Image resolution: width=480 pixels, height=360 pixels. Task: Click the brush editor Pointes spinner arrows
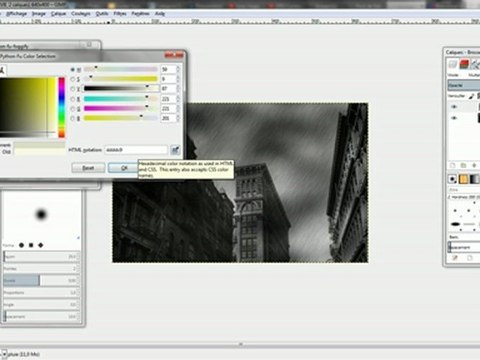(78, 269)
